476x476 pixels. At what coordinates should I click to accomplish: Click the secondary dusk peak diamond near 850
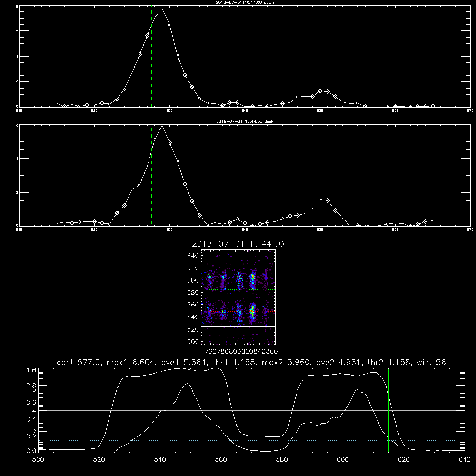pos(320,199)
